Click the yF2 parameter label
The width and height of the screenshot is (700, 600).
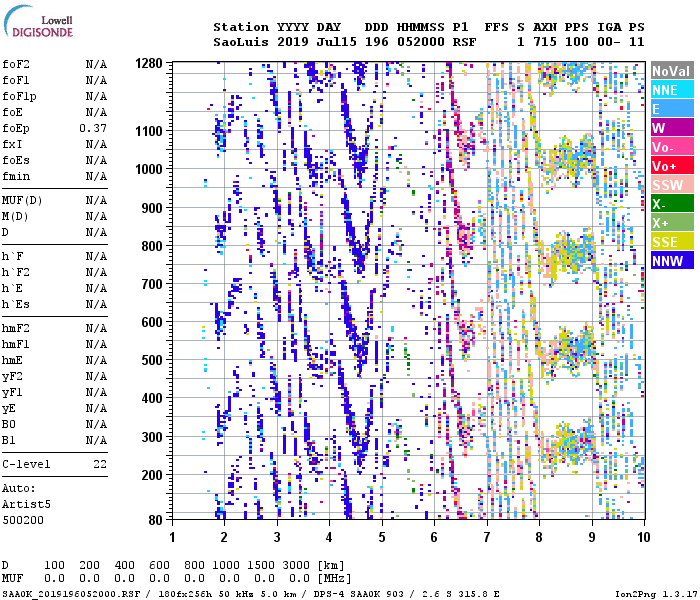tap(12, 376)
